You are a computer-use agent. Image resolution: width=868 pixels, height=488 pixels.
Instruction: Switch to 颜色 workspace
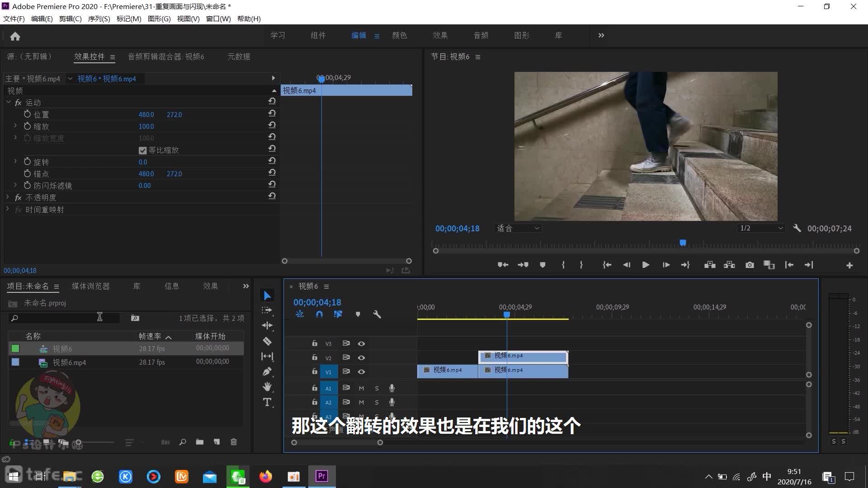click(x=400, y=35)
